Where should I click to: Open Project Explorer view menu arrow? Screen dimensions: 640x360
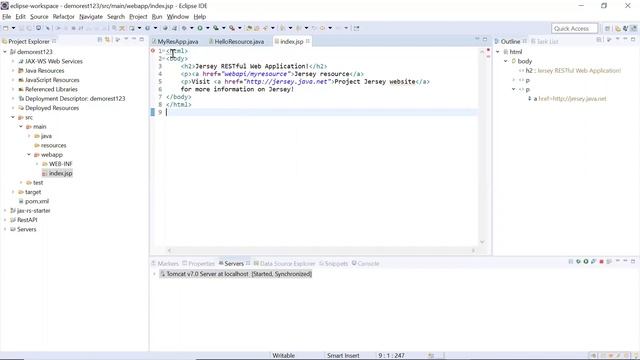[x=126, y=40]
